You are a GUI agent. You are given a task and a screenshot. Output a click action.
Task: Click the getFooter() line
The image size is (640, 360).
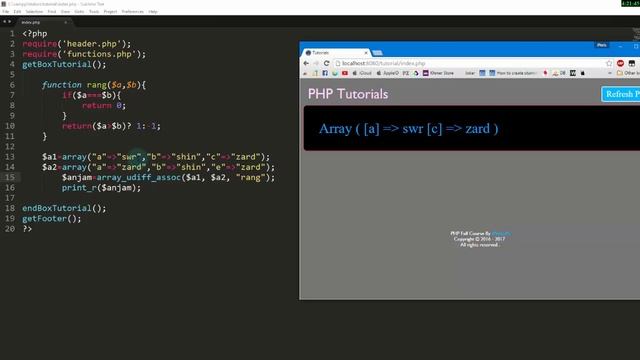point(52,218)
